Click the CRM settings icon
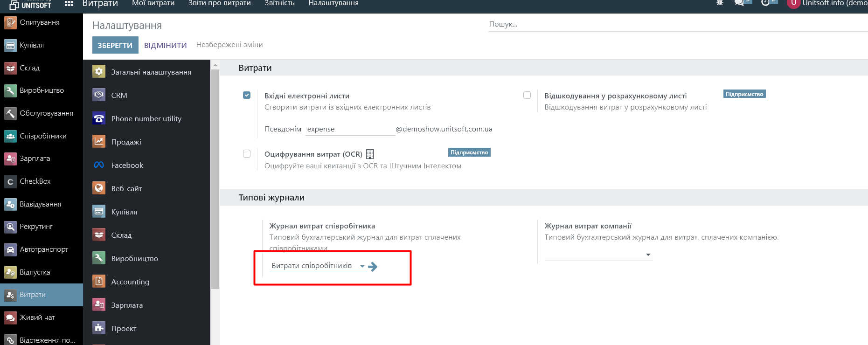Image resolution: width=868 pixels, height=345 pixels. point(99,95)
